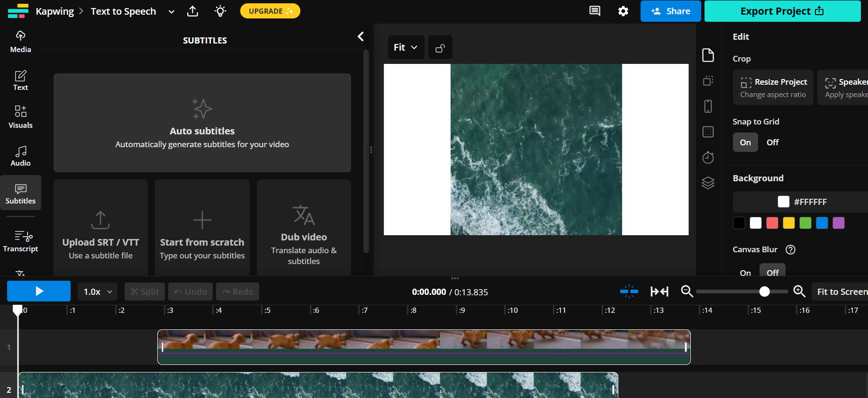Click the Start from scratch plus icon
868x398 pixels.
[x=202, y=220]
